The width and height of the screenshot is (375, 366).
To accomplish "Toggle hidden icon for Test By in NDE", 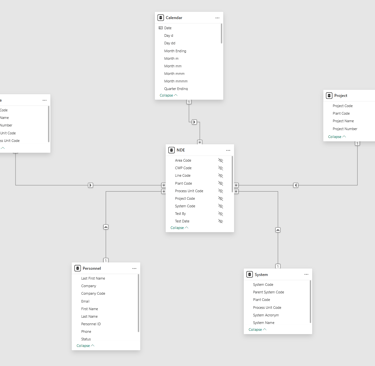I will pyautogui.click(x=221, y=214).
